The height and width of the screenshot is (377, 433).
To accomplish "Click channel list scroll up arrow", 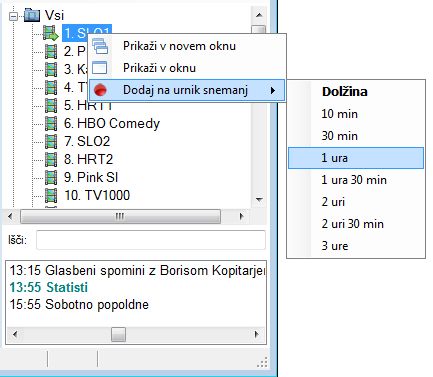I will tap(259, 15).
